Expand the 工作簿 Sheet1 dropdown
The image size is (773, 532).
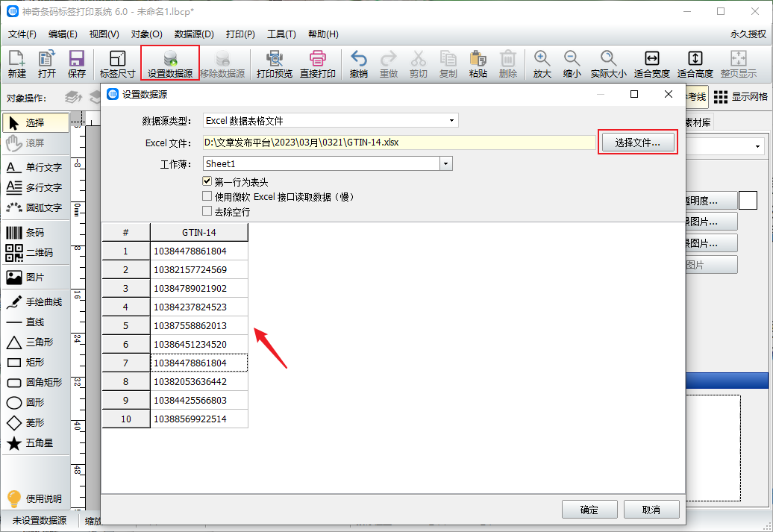tap(445, 163)
